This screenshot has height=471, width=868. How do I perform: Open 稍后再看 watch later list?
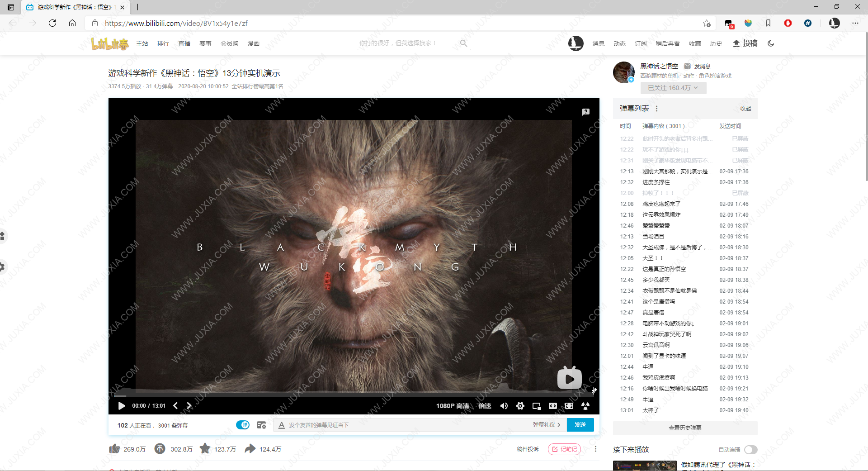668,43
